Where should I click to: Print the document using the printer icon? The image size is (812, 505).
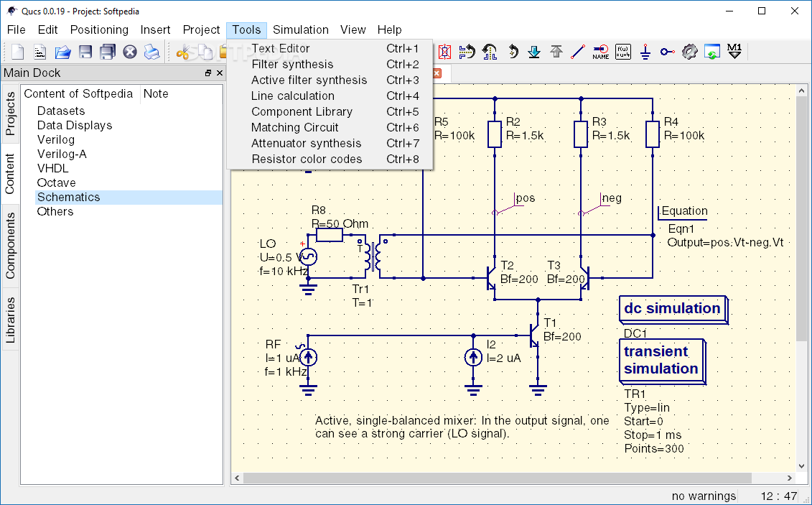coord(151,52)
